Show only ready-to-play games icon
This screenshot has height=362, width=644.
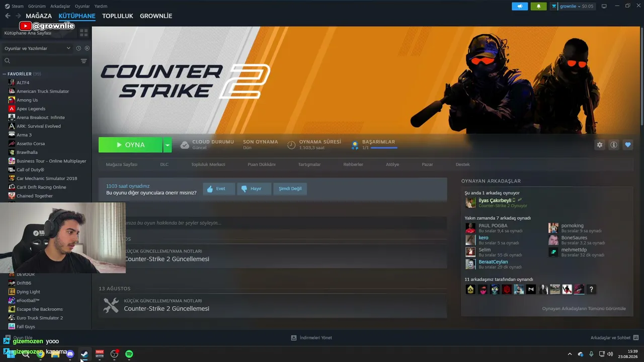click(x=87, y=48)
